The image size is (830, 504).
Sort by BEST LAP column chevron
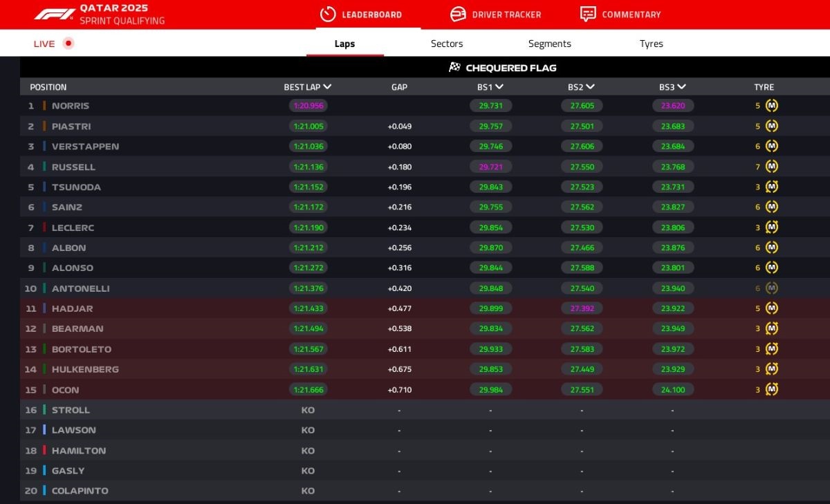point(327,87)
